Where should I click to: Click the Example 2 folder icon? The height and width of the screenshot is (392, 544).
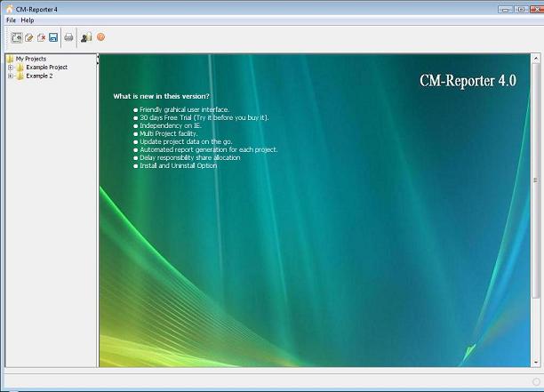tap(20, 76)
